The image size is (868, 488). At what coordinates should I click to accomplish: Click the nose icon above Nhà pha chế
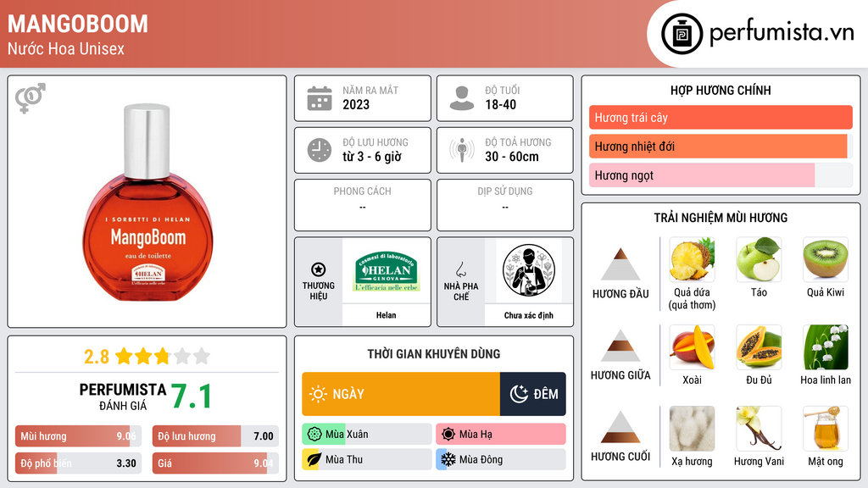click(x=460, y=269)
